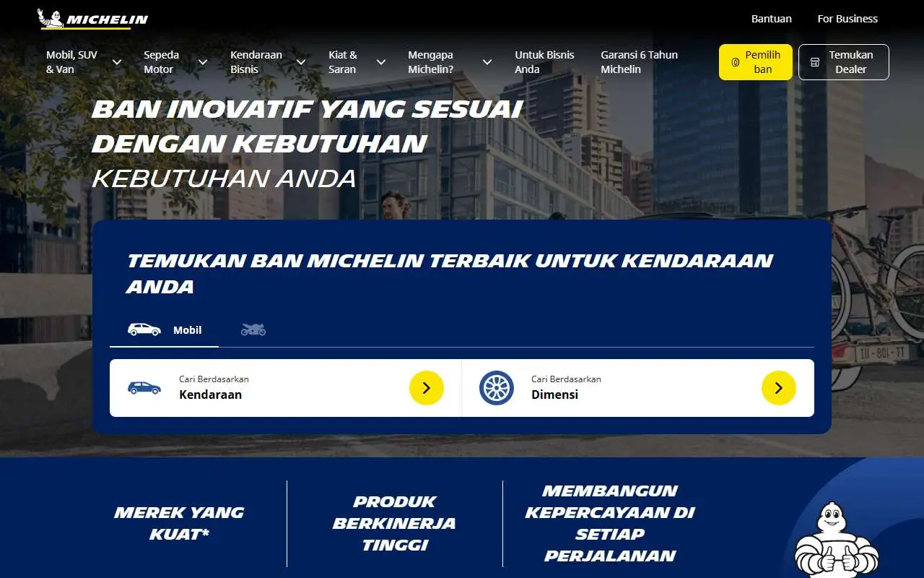Click MEMBANGUN KEPERCAYAAN DI SETIAP PERJALANAN text

(x=610, y=523)
